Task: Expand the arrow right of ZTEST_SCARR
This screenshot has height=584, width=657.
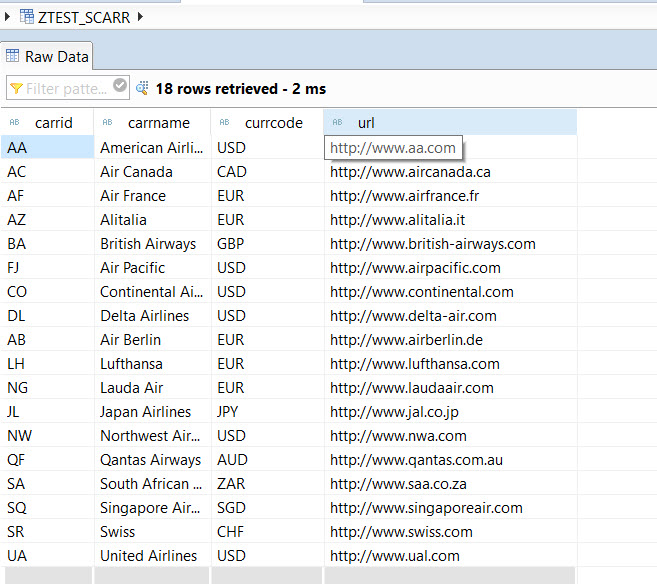Action: [140, 17]
